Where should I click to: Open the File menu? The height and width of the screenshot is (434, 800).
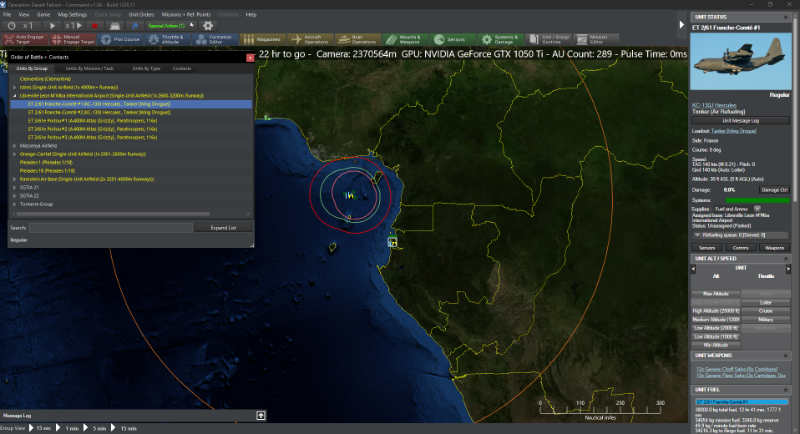[x=7, y=14]
